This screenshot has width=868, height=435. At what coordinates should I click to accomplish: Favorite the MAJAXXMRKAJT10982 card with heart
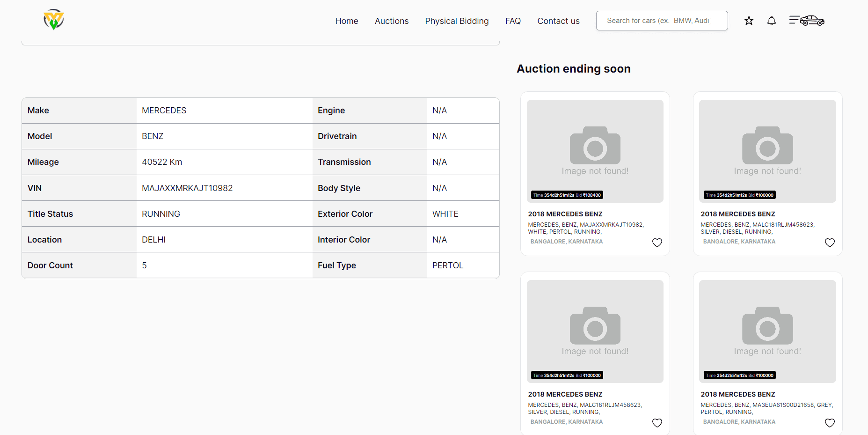657,243
